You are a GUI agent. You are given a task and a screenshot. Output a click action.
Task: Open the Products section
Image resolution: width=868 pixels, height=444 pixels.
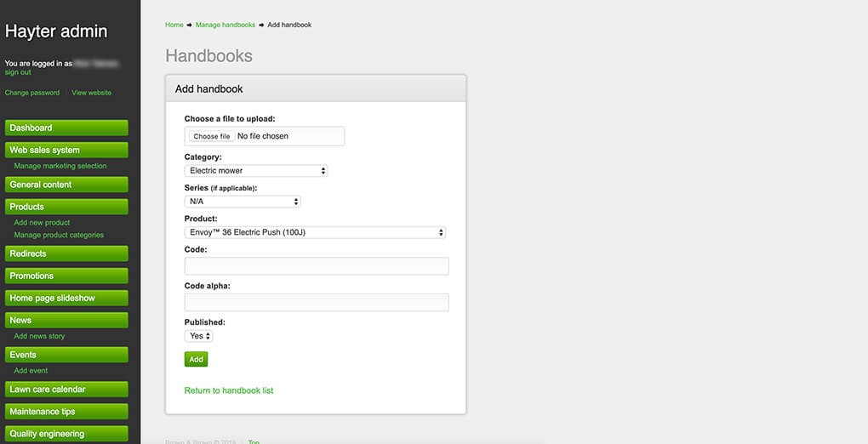66,207
